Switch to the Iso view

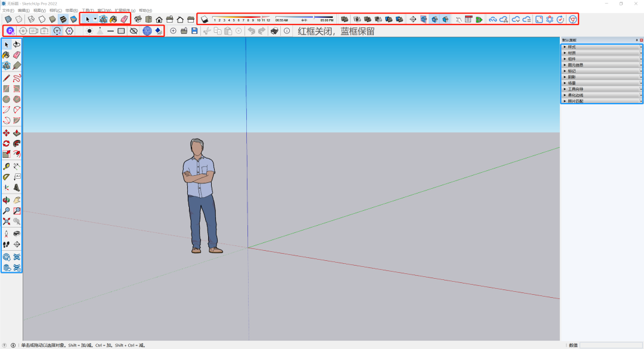click(x=138, y=19)
